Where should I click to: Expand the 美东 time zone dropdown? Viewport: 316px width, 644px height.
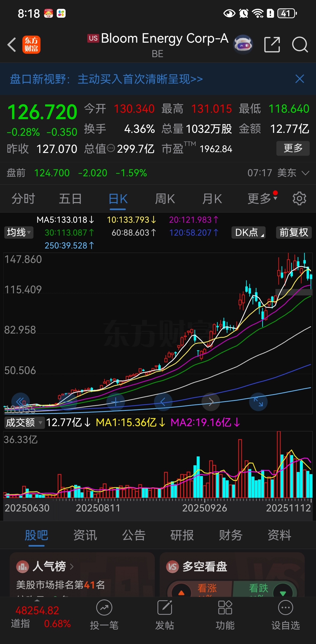tap(306, 173)
